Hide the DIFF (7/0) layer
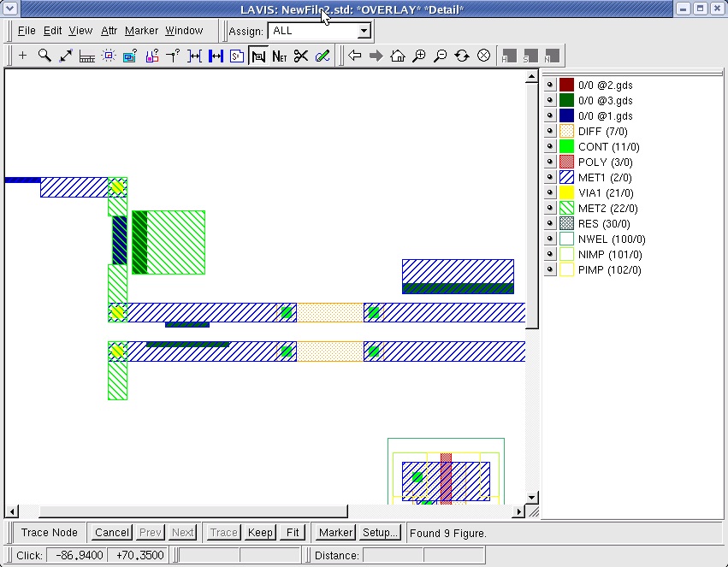Screen dimensions: 728x567 pos(550,131)
